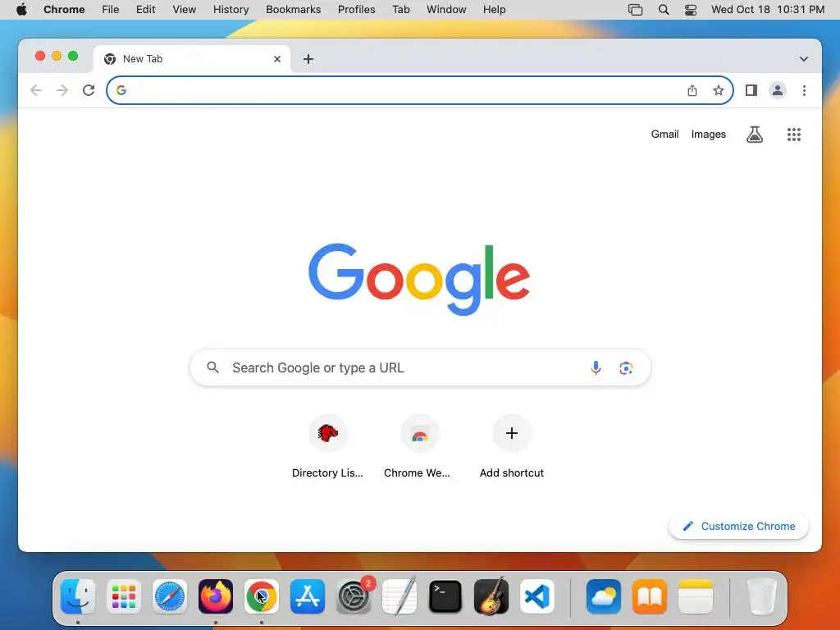Search by image with Lens icon
This screenshot has width=840, height=630.
626,367
